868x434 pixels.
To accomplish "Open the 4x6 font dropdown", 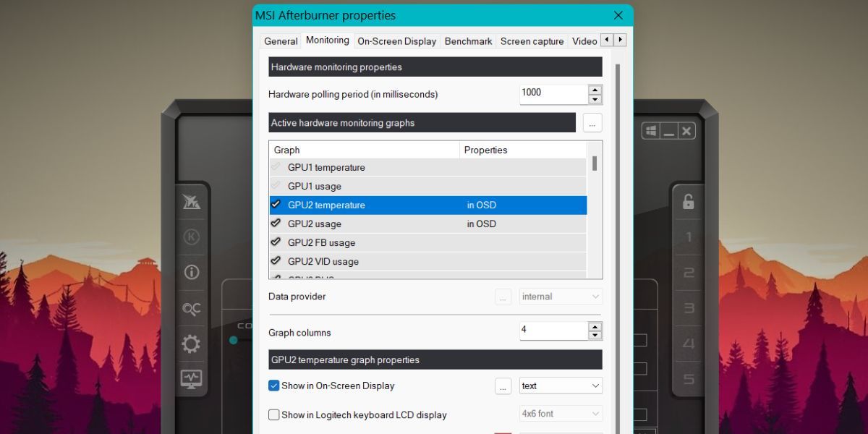I will click(x=560, y=413).
